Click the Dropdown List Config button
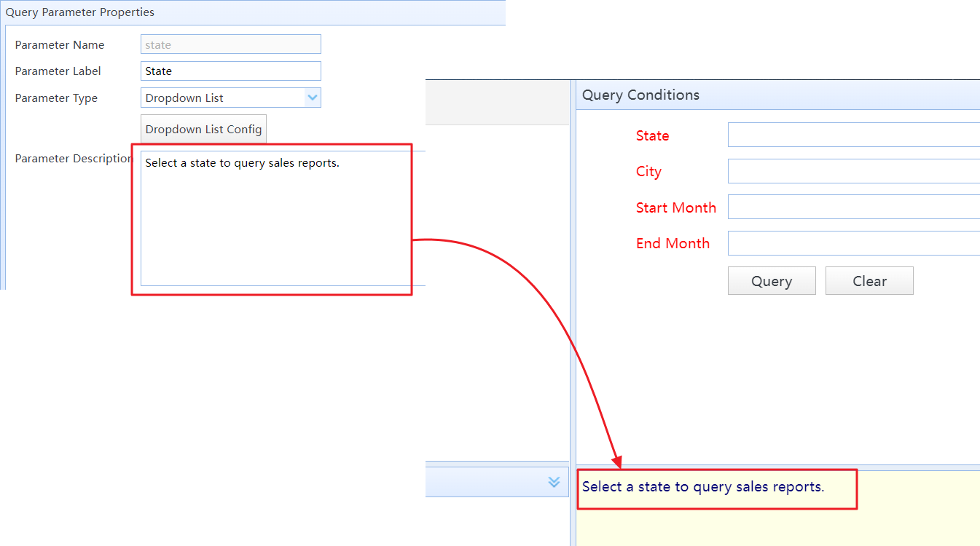The width and height of the screenshot is (980, 546). pyautogui.click(x=203, y=130)
